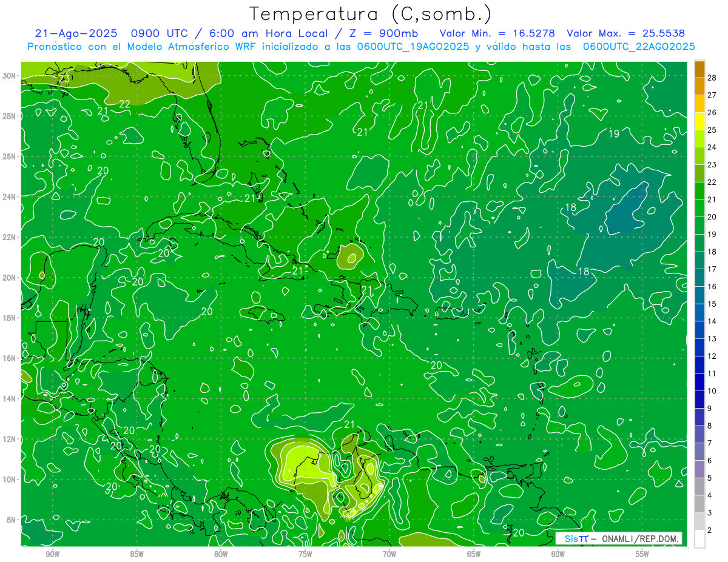Click the "19" contour label on the map
The image size is (728, 562).
[614, 133]
